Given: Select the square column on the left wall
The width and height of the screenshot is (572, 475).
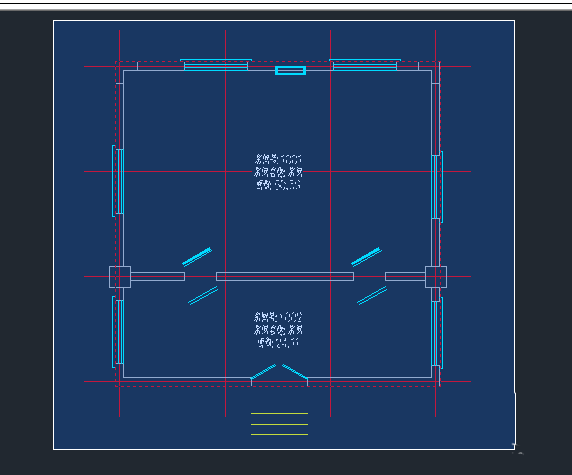Looking at the screenshot, I should (120, 277).
